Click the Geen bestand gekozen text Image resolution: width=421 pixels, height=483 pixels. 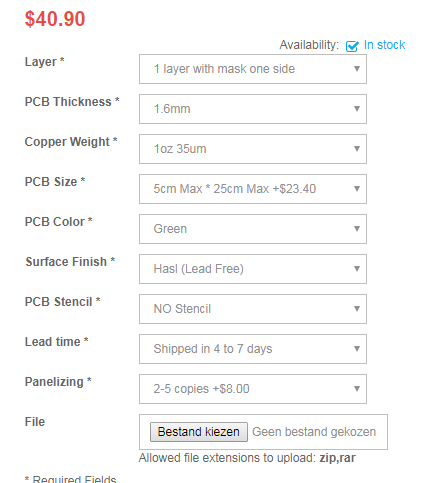click(x=314, y=432)
